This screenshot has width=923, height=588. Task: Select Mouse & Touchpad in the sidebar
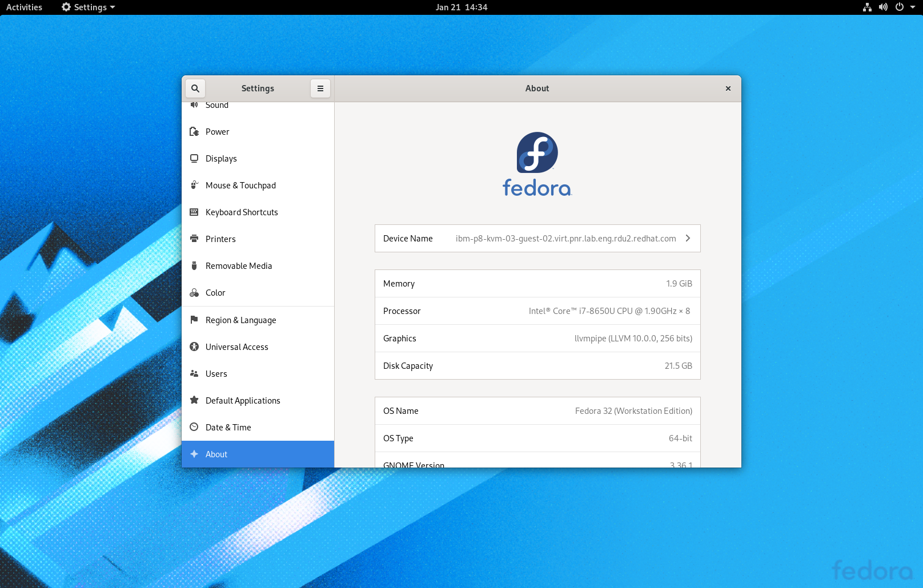pyautogui.click(x=258, y=186)
